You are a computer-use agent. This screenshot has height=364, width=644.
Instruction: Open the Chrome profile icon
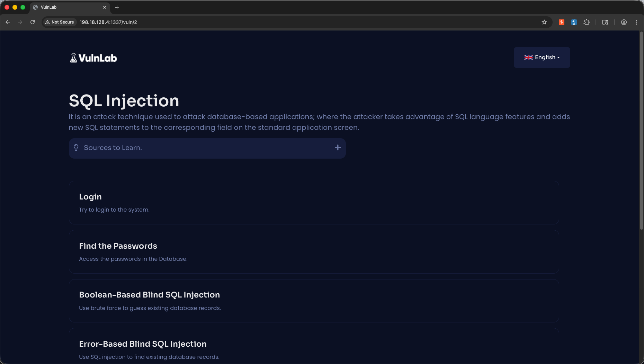(624, 22)
